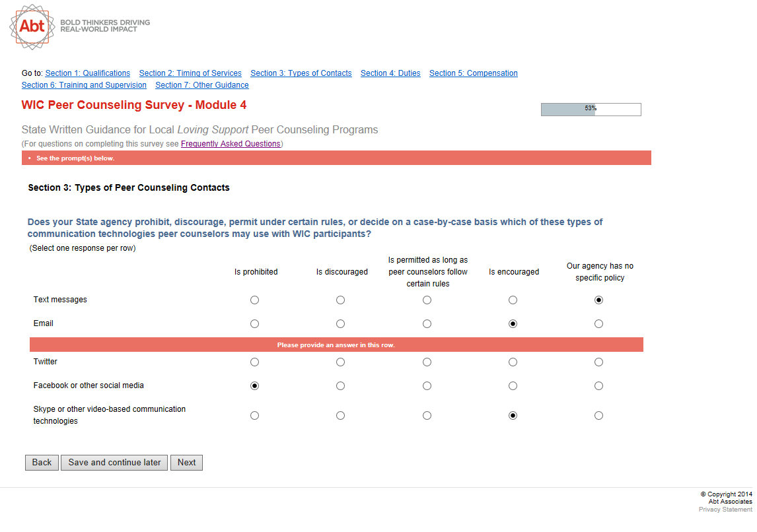
Task: Go to Section 1: Qualifications
Action: tap(88, 73)
